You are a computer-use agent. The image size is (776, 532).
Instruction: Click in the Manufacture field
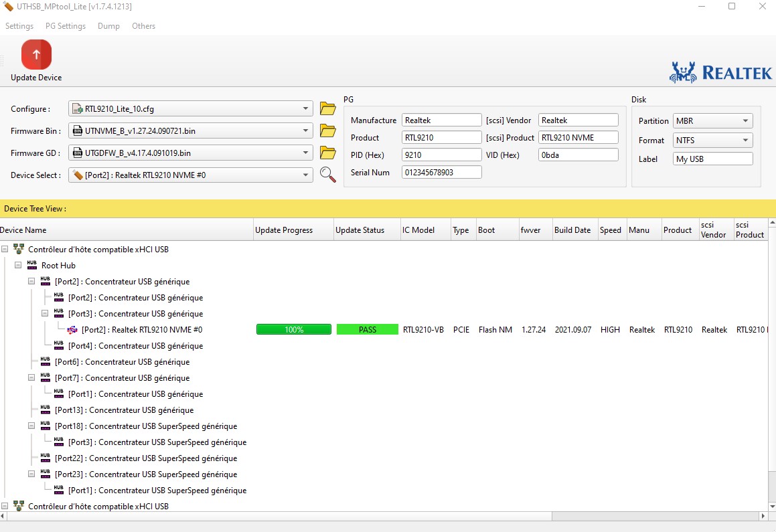(441, 120)
